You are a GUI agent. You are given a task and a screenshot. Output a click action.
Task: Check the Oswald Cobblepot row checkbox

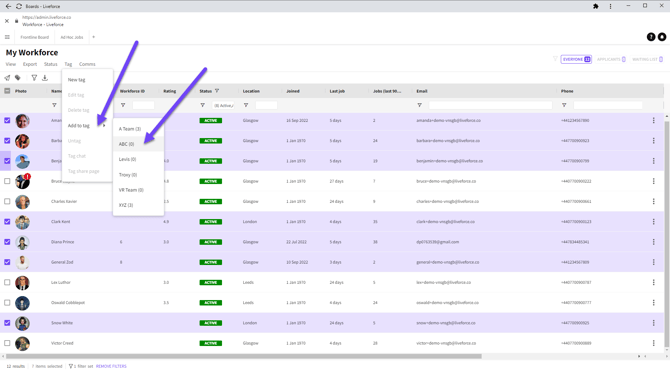(7, 302)
